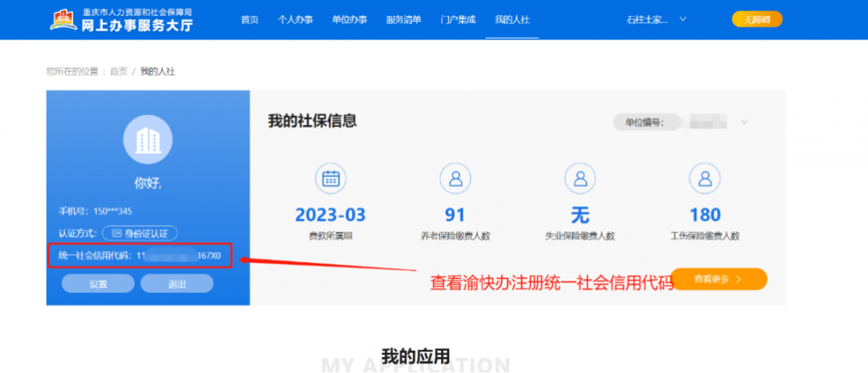
Task: Open the 首页 navigation tab
Action: click(250, 19)
